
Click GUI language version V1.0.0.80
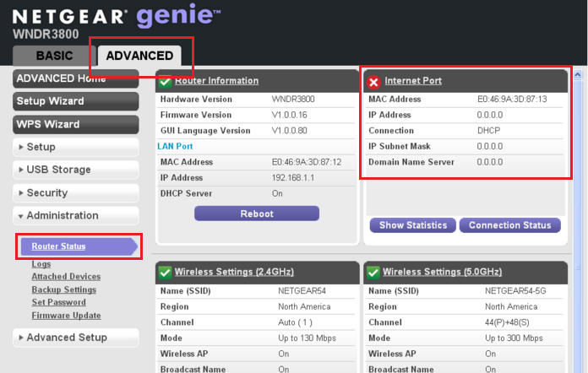[x=290, y=131]
